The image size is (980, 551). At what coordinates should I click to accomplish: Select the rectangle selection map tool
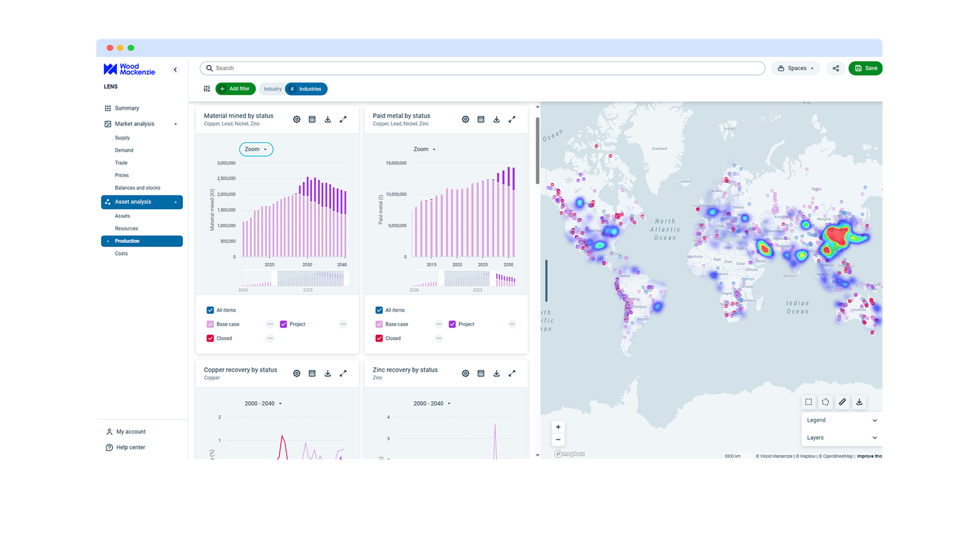(x=808, y=402)
